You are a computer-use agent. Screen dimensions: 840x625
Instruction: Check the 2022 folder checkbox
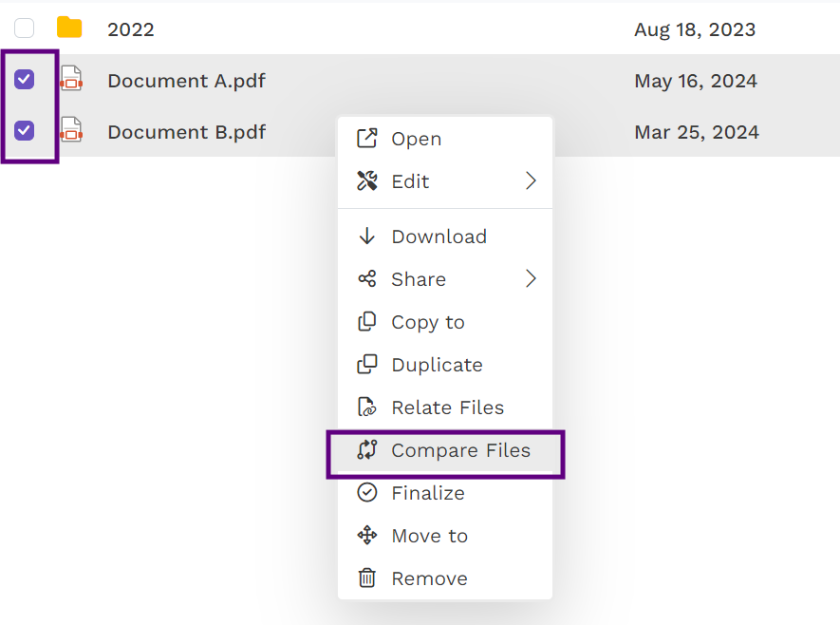click(x=25, y=28)
